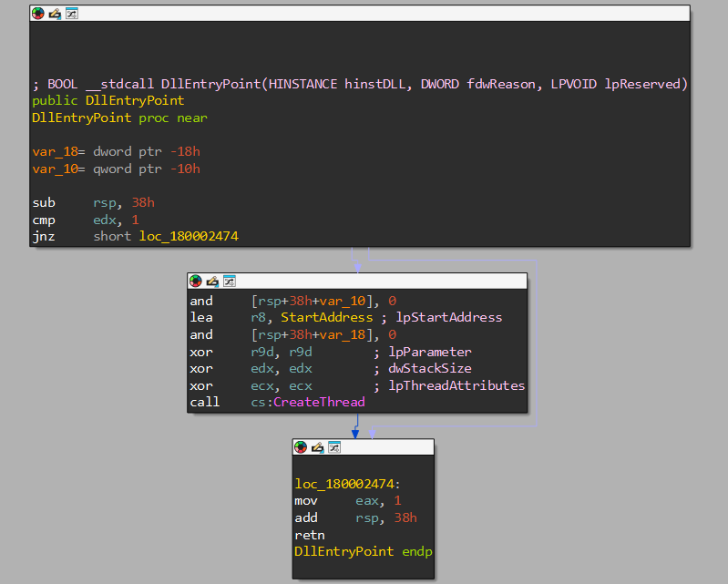728x584 pixels.
Task: Select the 'cmp edx, 1' instruction
Action: point(86,220)
